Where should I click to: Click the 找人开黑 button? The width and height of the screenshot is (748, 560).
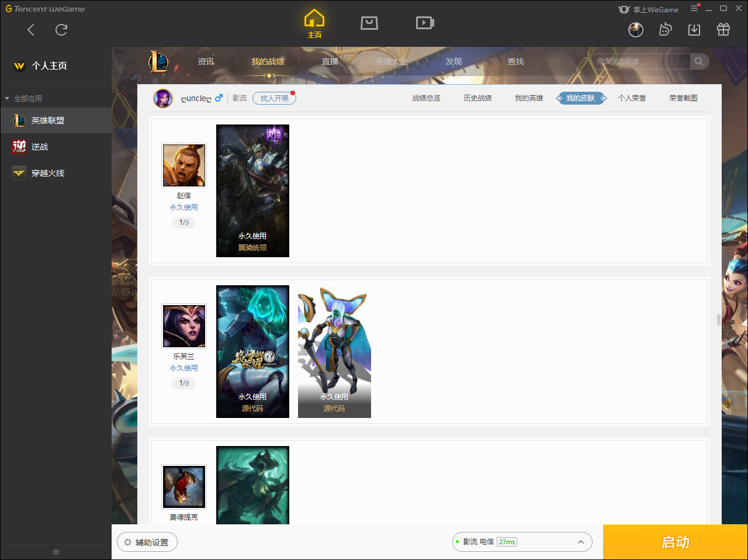[x=274, y=98]
